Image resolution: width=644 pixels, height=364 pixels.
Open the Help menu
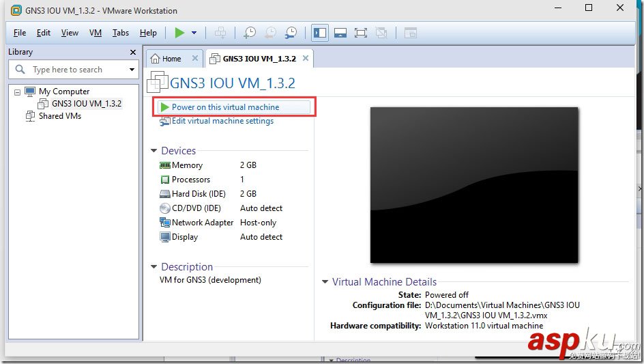(x=148, y=33)
